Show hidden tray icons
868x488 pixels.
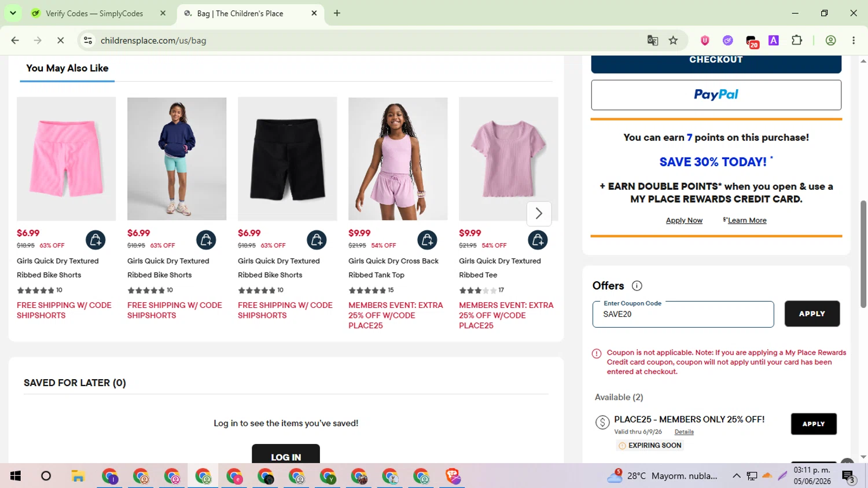coord(737,476)
